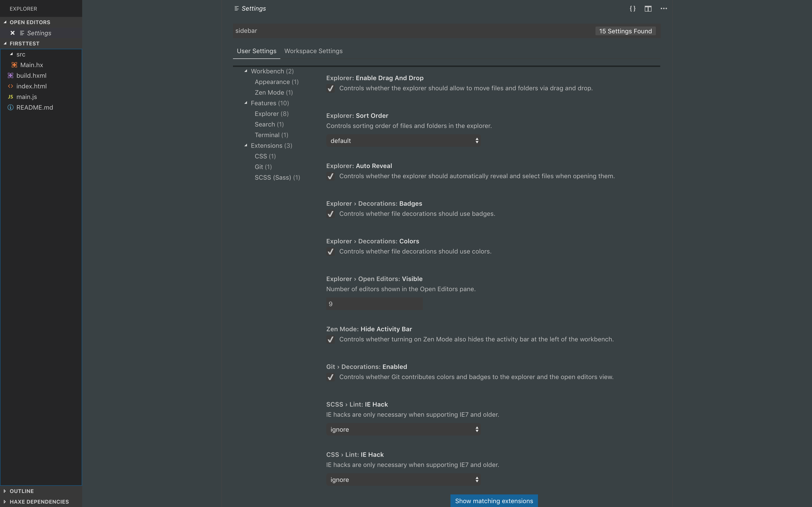Click the Haxe icon next to Main.hx
Viewport: 812px width, 507px height.
pos(14,65)
